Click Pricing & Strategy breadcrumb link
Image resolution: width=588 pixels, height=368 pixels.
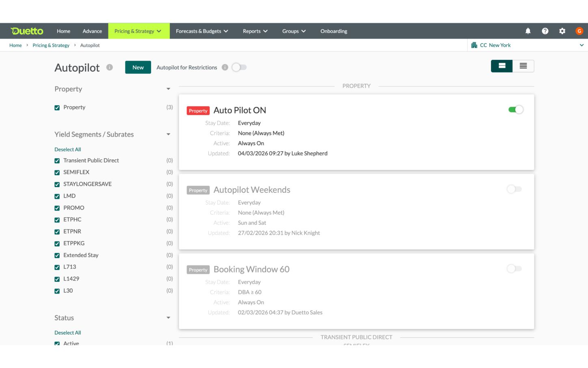[x=51, y=45]
